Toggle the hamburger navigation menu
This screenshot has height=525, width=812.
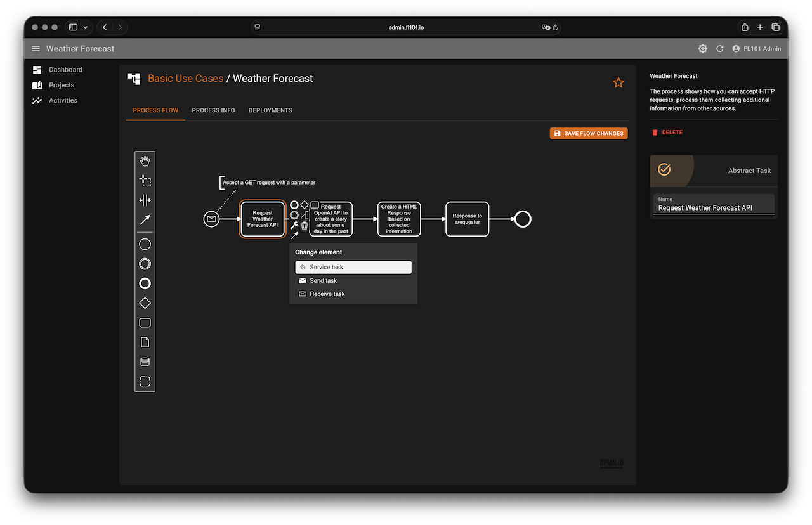pos(36,49)
